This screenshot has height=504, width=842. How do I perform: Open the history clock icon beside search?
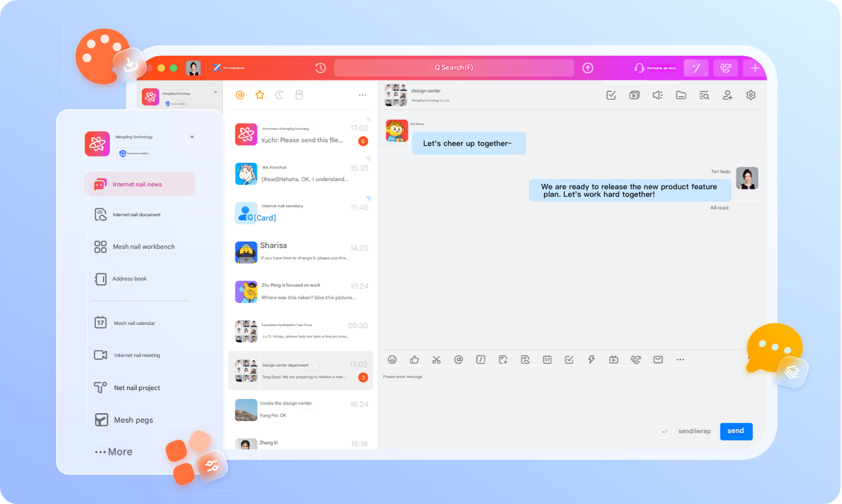pos(320,68)
